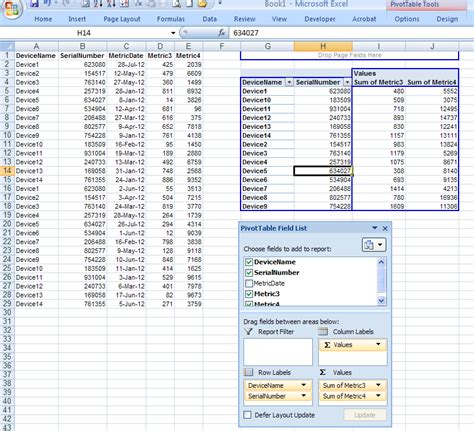Switch to the View tab
Screen dimensions: 474x431
pyautogui.click(x=279, y=19)
